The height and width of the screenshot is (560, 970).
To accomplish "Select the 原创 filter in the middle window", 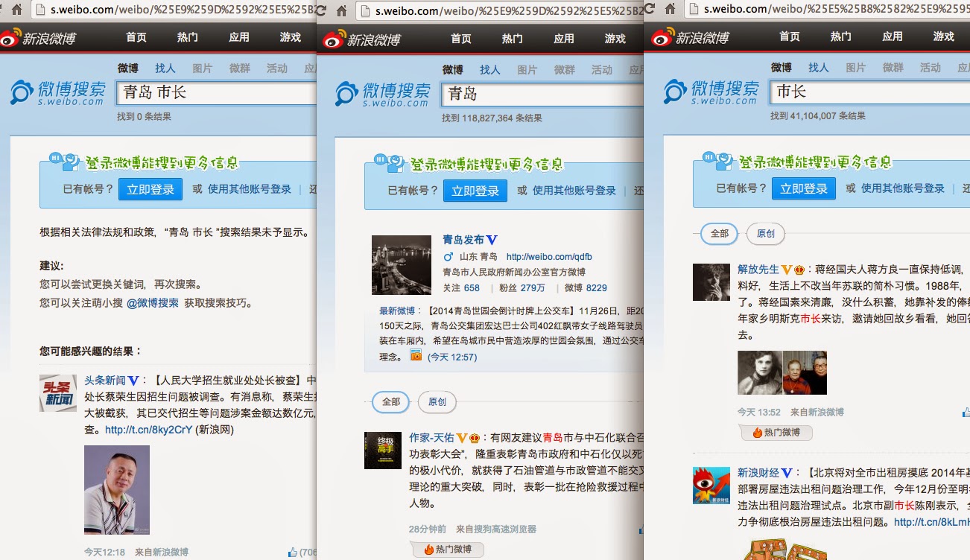I will 437,402.
